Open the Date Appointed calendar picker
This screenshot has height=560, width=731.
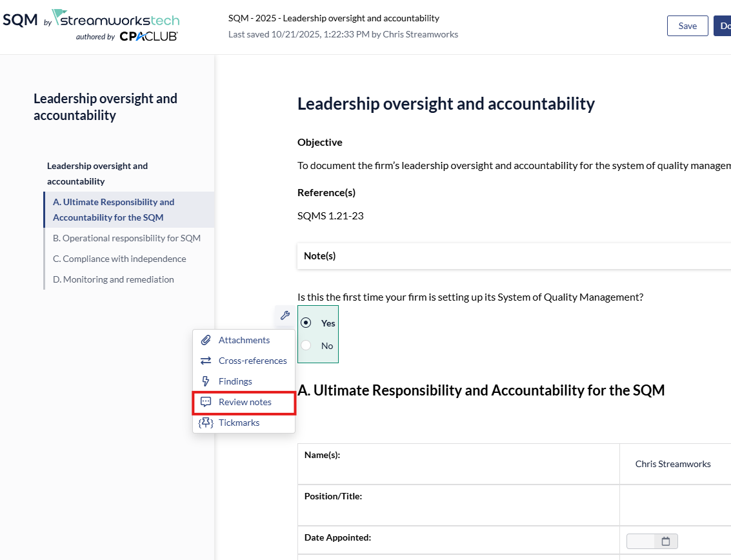(x=666, y=541)
